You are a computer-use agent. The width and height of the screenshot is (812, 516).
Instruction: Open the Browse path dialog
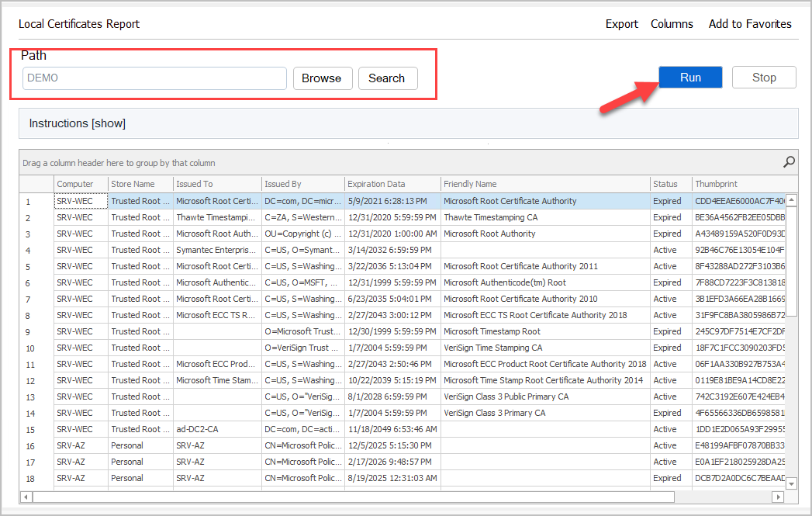click(321, 78)
